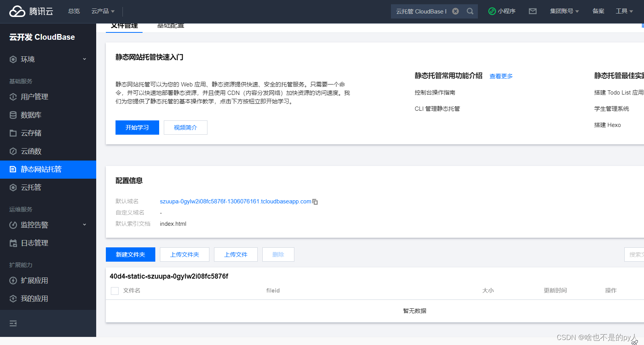Screen dimensions: 644x345
Task: Click the 大小 column header
Action: click(x=488, y=291)
